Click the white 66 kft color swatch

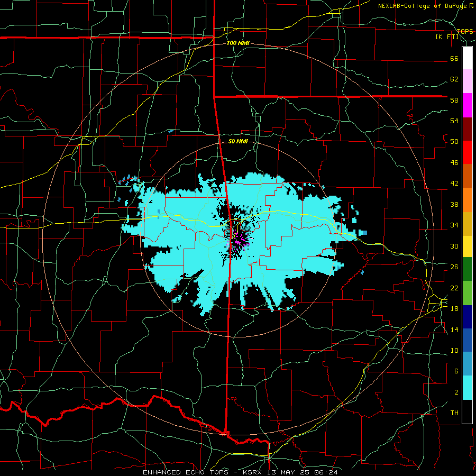click(467, 58)
